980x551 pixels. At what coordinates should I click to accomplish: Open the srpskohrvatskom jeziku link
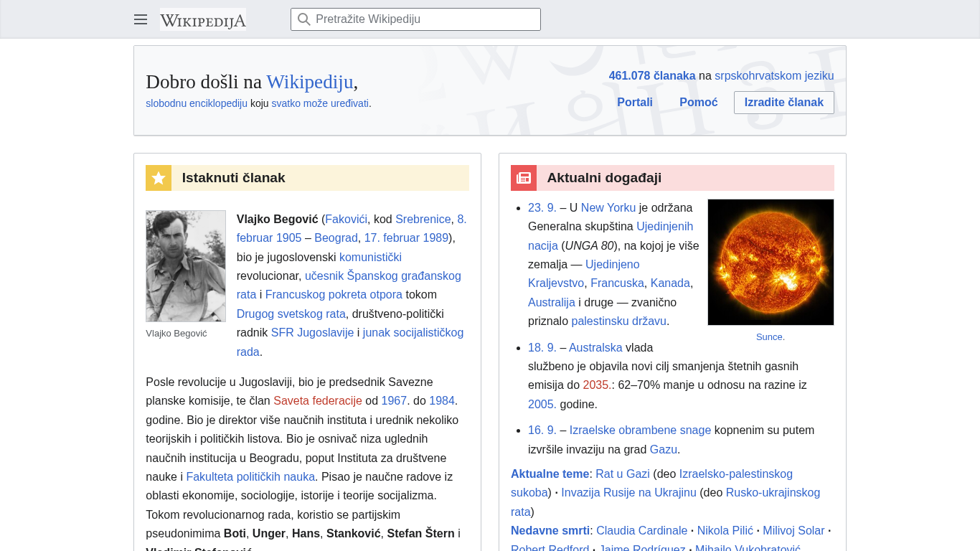(773, 76)
